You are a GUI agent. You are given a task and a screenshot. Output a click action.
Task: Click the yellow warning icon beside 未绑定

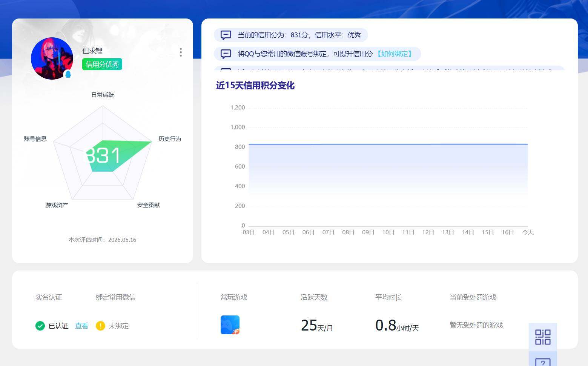100,326
